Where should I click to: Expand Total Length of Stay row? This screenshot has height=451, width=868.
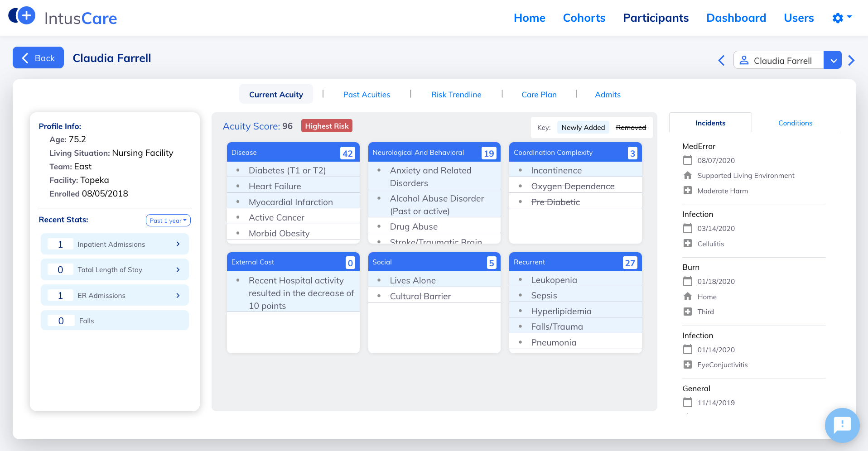[x=178, y=269]
